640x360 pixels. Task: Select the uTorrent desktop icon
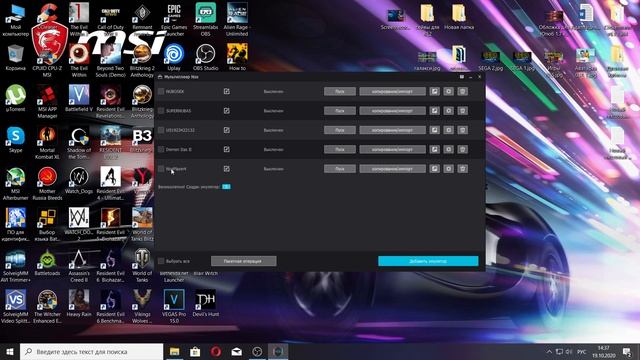click(x=16, y=98)
